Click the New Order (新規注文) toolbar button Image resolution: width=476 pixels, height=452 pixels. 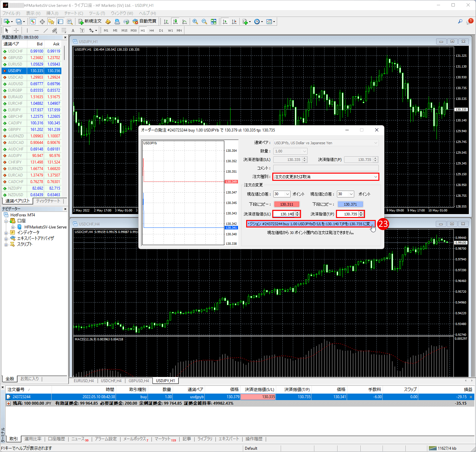coord(90,22)
